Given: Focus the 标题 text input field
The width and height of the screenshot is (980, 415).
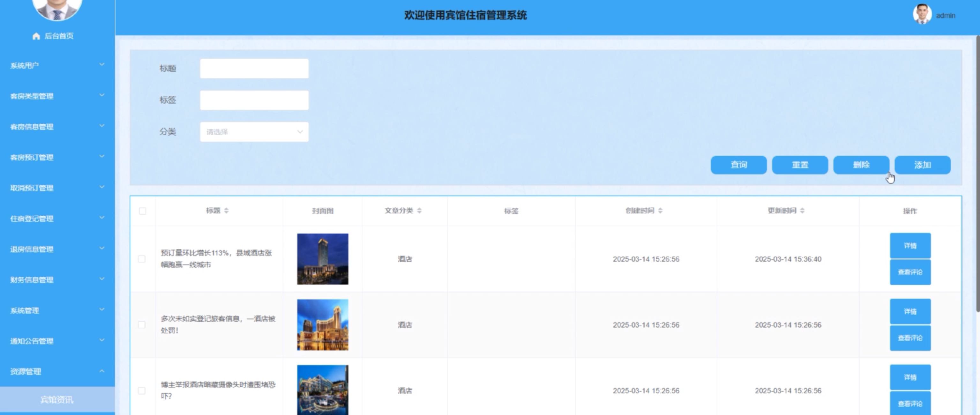Looking at the screenshot, I should (254, 69).
